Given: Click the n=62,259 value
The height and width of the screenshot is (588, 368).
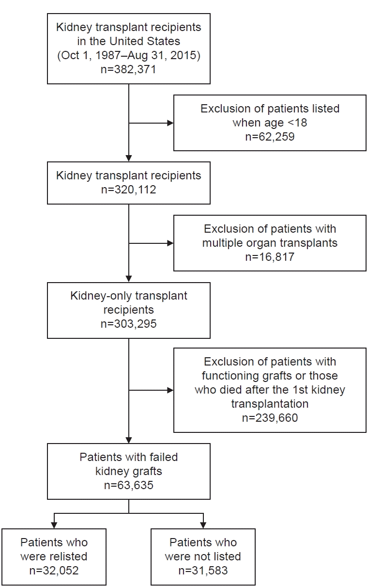Looking at the screenshot, I should (x=270, y=137).
